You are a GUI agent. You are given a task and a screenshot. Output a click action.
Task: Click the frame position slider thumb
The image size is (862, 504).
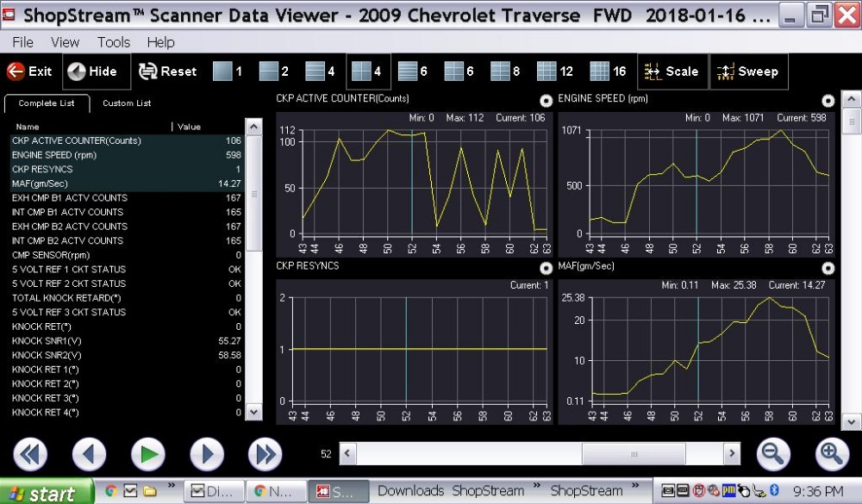point(634,454)
